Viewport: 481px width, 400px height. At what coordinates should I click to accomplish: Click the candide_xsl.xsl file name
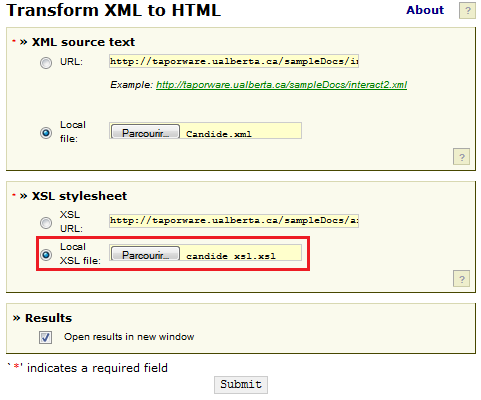[x=231, y=256]
